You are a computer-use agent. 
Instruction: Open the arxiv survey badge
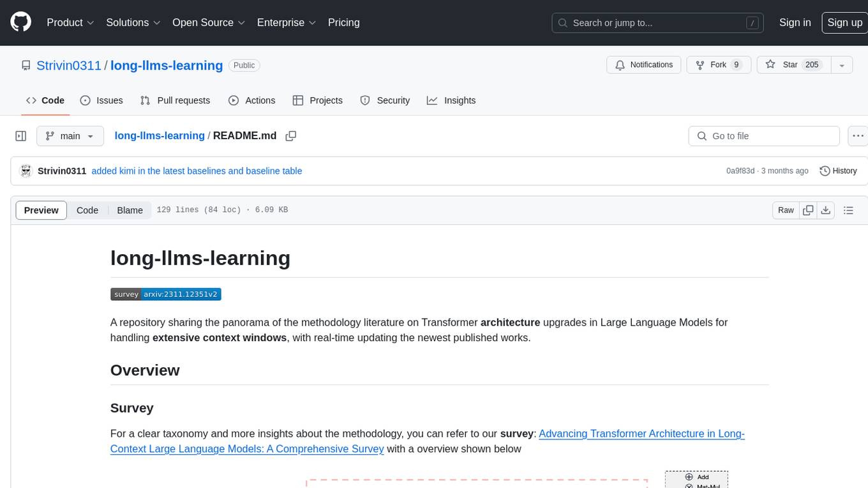166,294
